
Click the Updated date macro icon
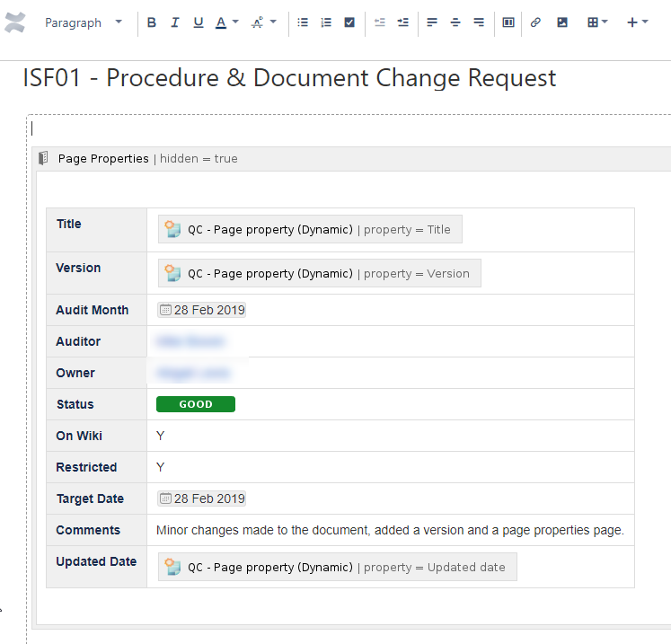click(x=172, y=567)
